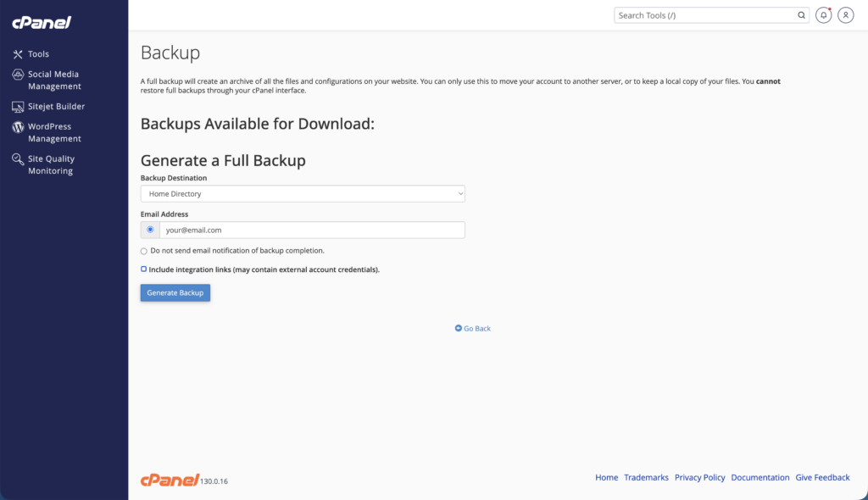Focus the email address text field

point(312,230)
